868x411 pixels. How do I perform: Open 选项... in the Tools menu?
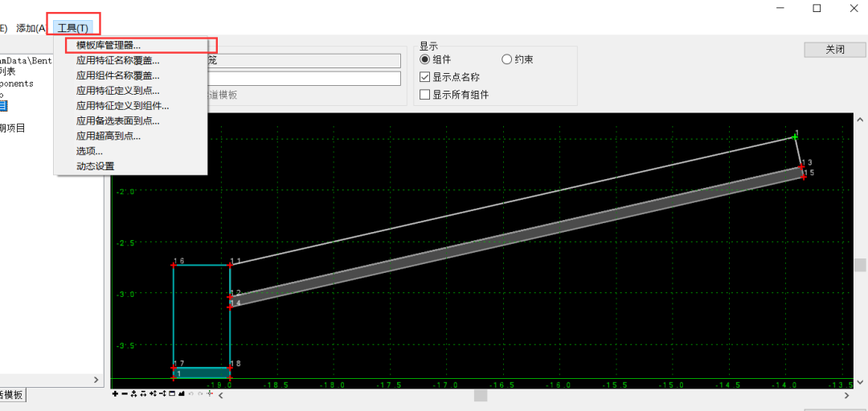pyautogui.click(x=89, y=151)
